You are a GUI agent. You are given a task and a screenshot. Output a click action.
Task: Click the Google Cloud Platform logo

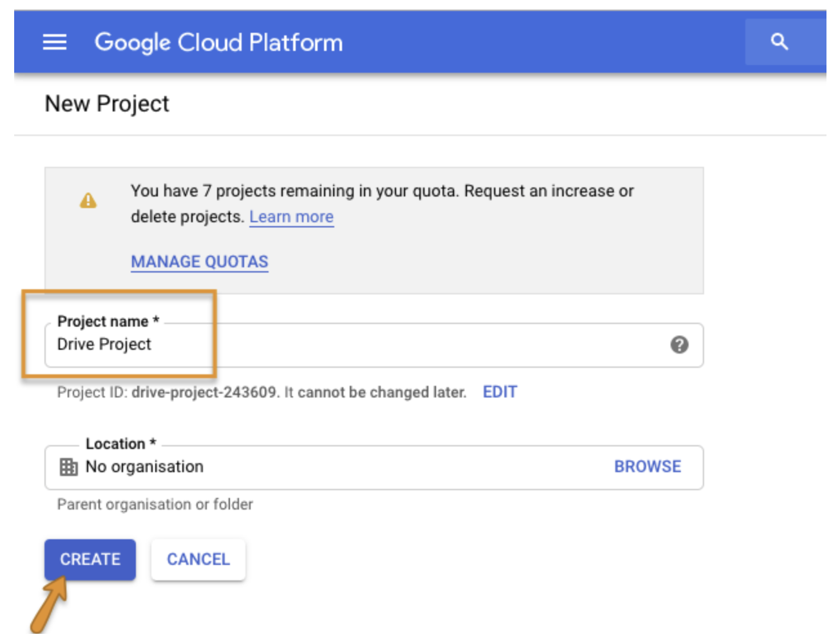pos(218,43)
